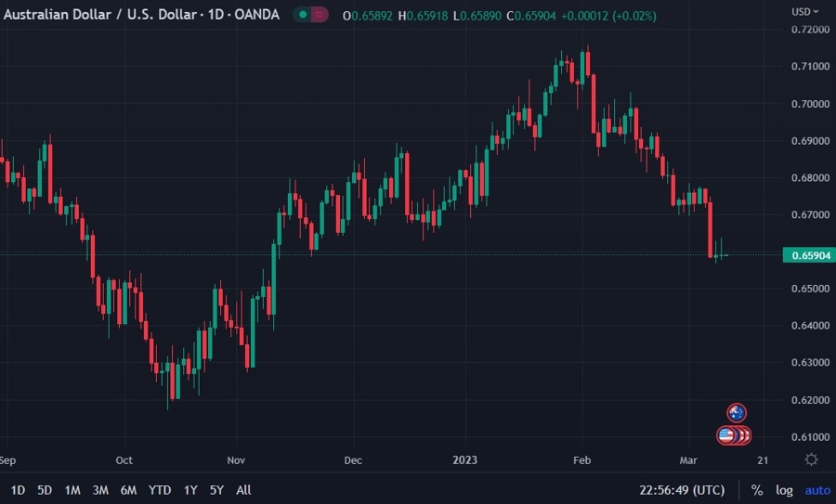Select the 6M time range
This screenshot has width=836, height=504.
tap(128, 490)
